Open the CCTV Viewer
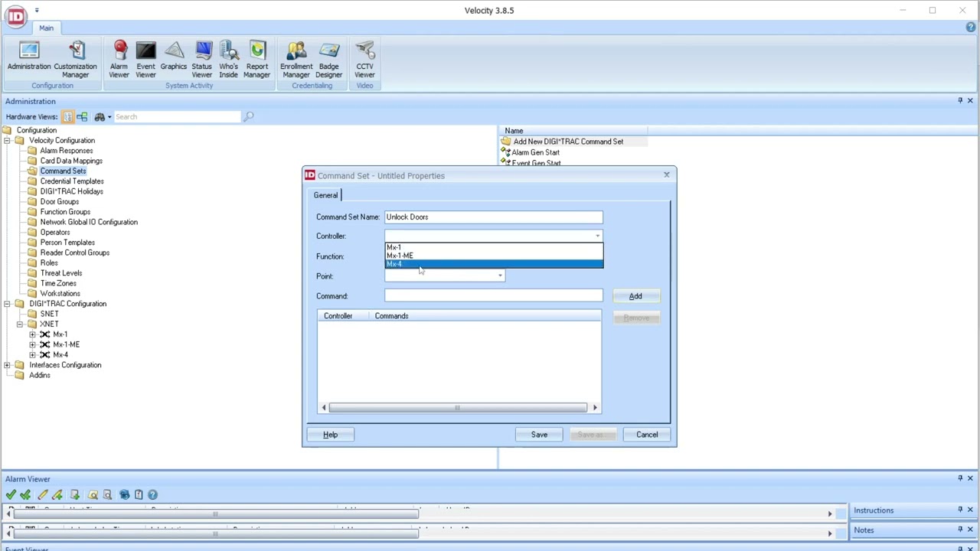Screen dimensions: 980x551 coord(364,60)
